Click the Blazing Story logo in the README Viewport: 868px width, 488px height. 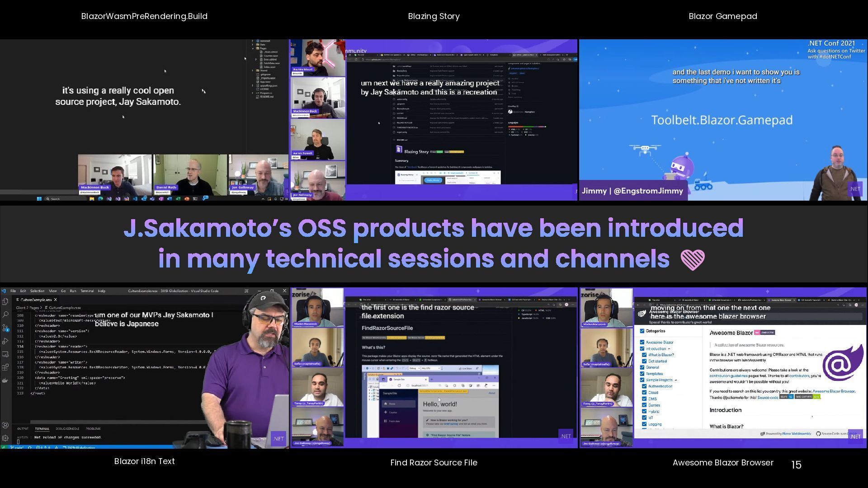[x=399, y=149]
